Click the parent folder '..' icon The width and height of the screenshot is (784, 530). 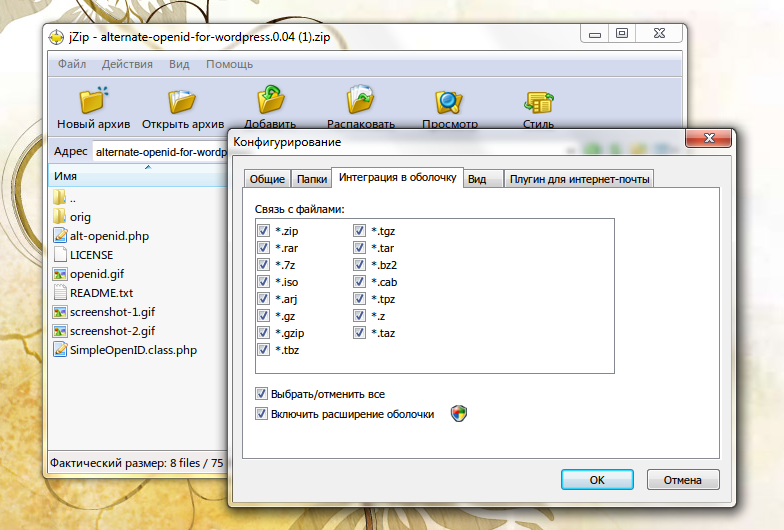tap(60, 197)
